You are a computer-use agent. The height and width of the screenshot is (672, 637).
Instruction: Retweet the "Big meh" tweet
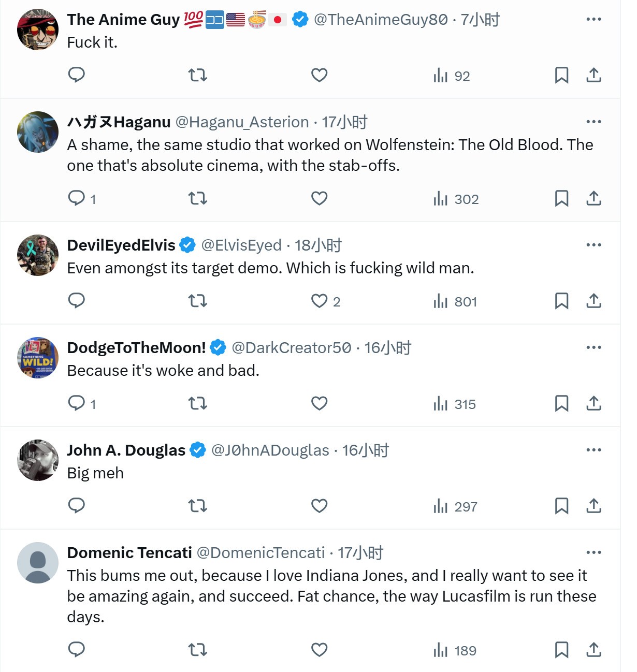click(197, 506)
